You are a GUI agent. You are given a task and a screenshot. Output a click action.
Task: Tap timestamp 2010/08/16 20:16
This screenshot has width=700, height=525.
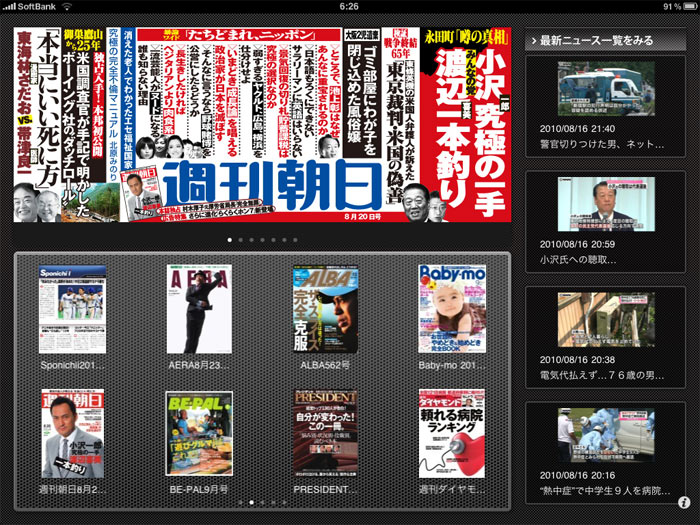tap(577, 475)
